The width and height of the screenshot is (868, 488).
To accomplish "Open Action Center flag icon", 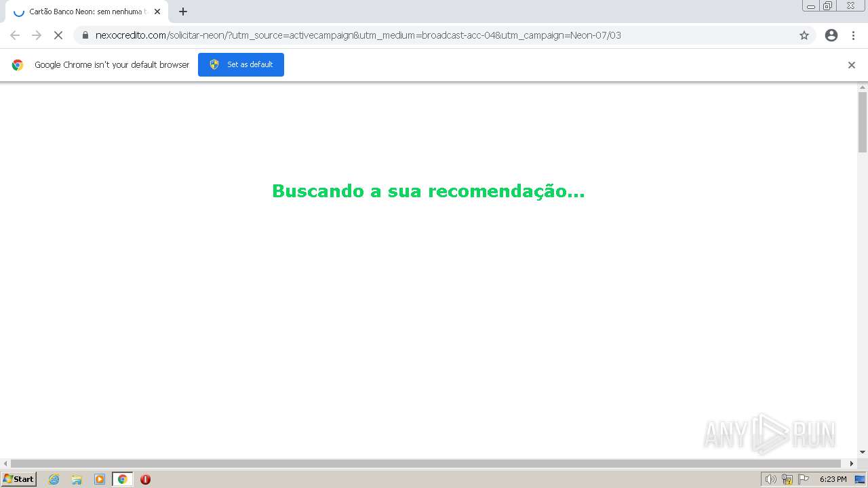I will click(804, 479).
